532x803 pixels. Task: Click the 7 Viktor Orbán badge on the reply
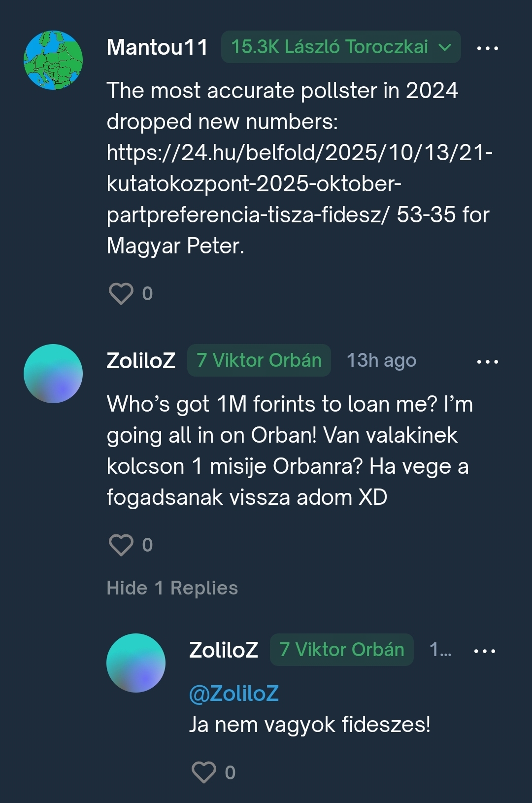[341, 650]
